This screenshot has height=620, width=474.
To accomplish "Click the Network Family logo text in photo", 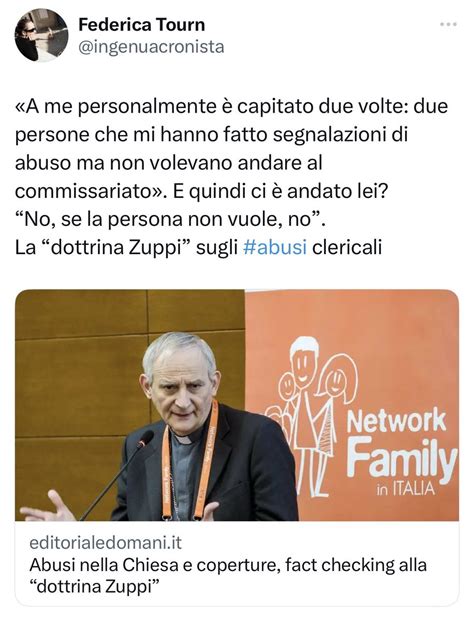I will click(401, 447).
